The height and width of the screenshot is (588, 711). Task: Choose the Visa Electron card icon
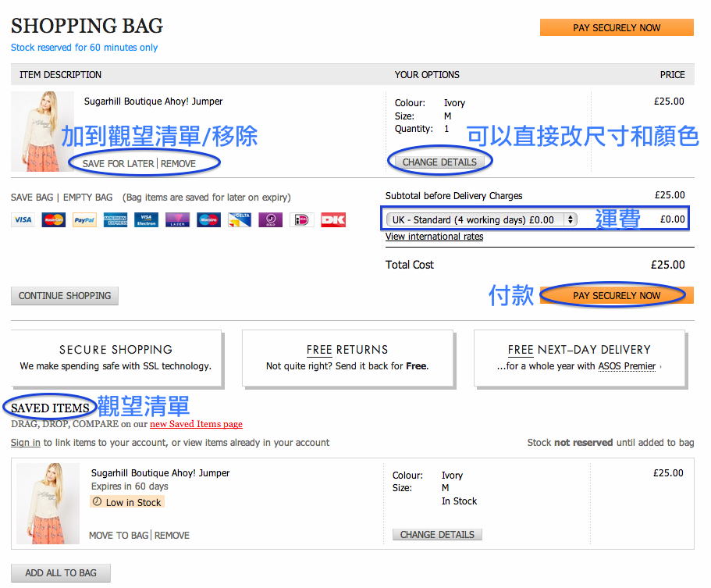(x=147, y=220)
